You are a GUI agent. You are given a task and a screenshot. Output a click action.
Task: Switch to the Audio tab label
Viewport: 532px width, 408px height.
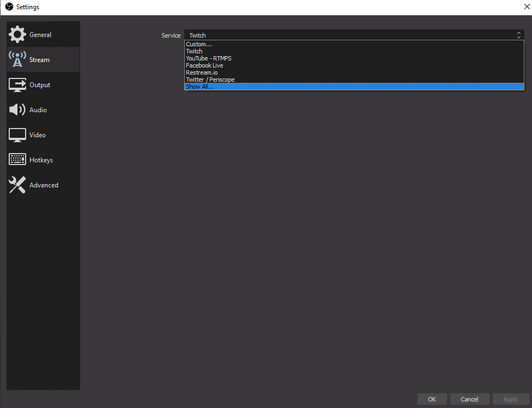(x=38, y=110)
